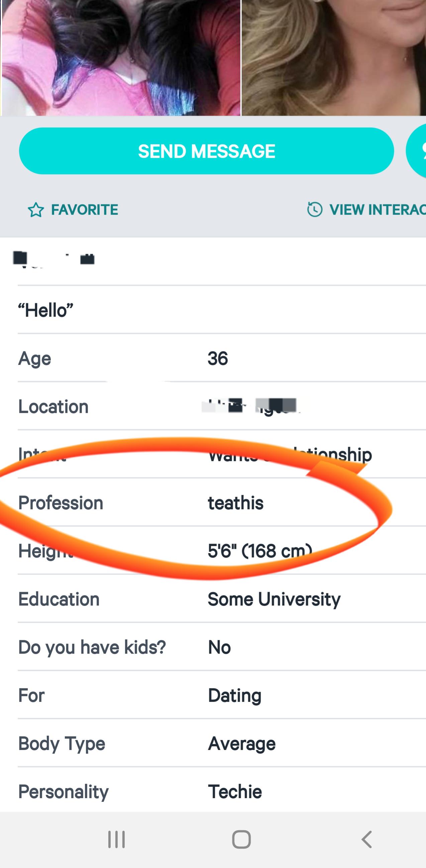Tap the Body Type row, Average
This screenshot has width=426, height=868.
[241, 744]
